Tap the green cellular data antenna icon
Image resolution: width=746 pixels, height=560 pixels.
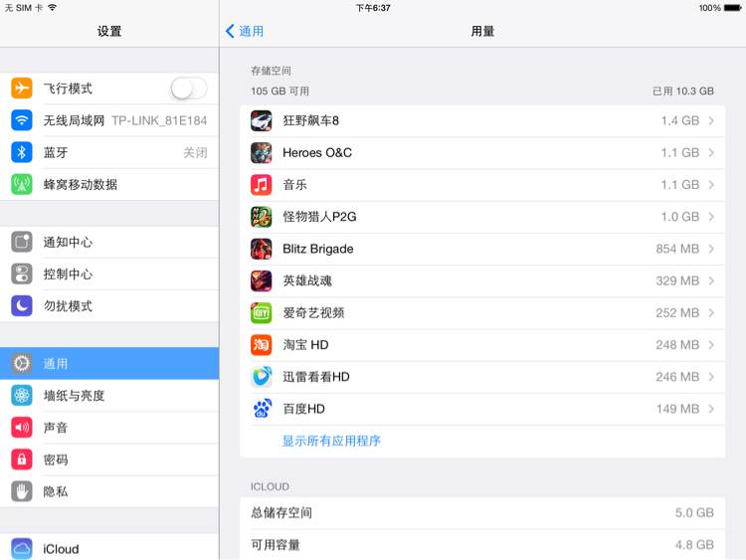22,184
